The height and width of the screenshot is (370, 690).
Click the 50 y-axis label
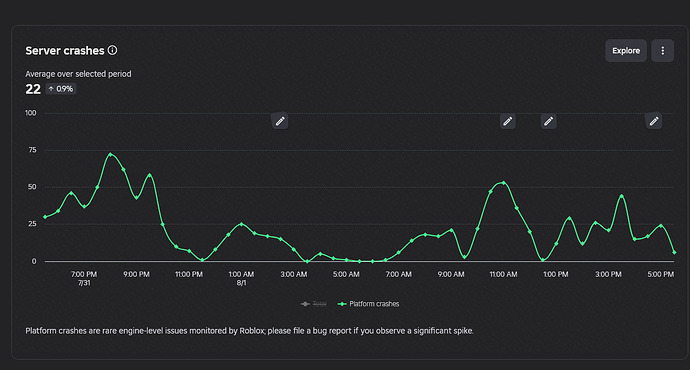point(32,187)
